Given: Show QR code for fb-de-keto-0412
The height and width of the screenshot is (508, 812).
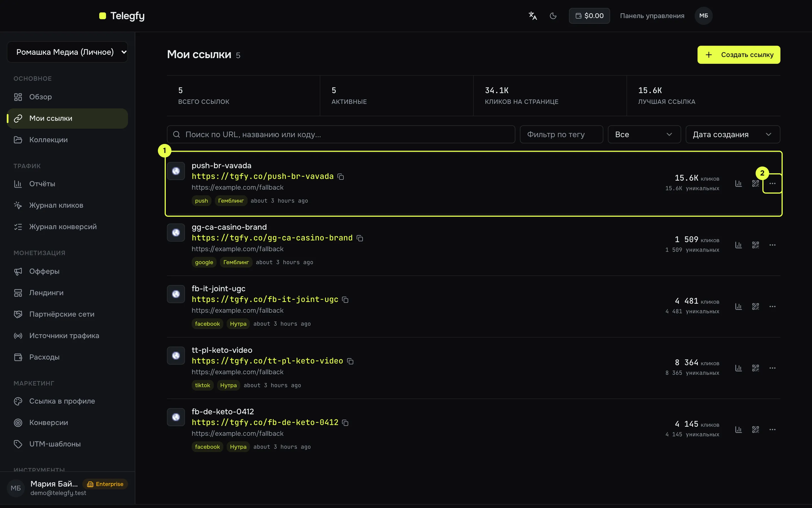Looking at the screenshot, I should (755, 429).
